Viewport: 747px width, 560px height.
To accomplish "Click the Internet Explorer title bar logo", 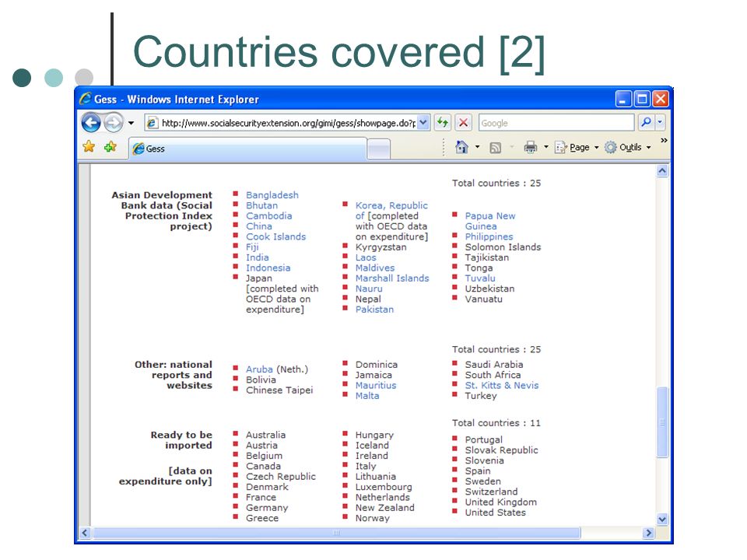I will click(x=86, y=99).
